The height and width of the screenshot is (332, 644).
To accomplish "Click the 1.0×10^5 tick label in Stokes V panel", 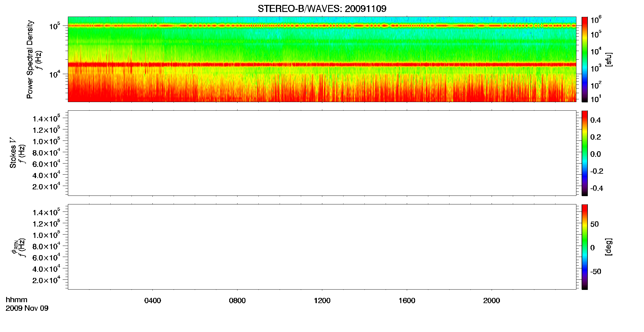I will coord(46,141).
